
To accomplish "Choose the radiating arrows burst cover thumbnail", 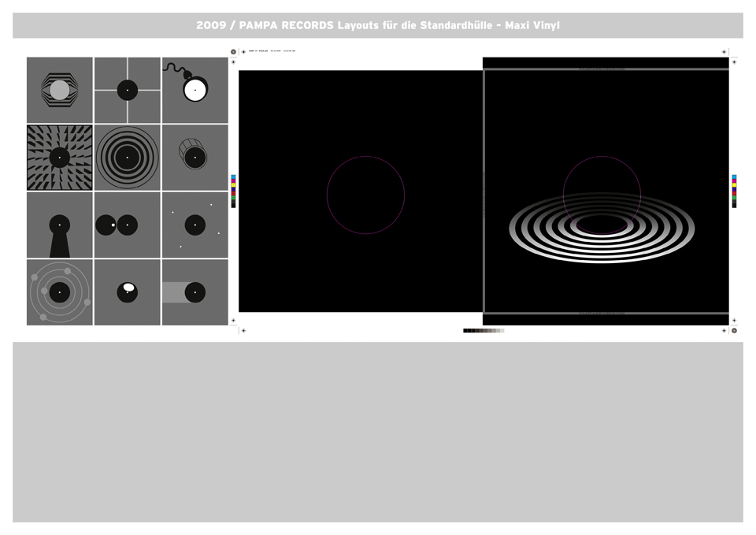I will 60,158.
